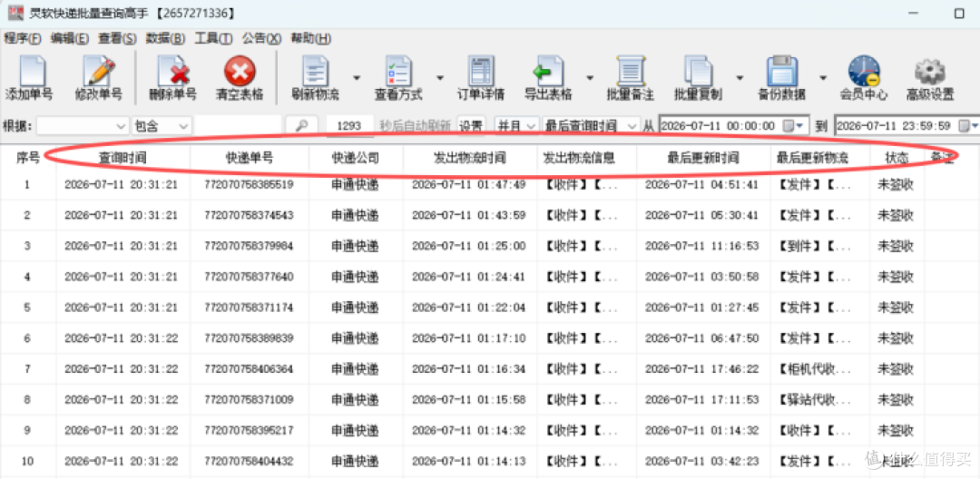
Task: Sort by 查询时间 column header
Action: click(x=123, y=158)
